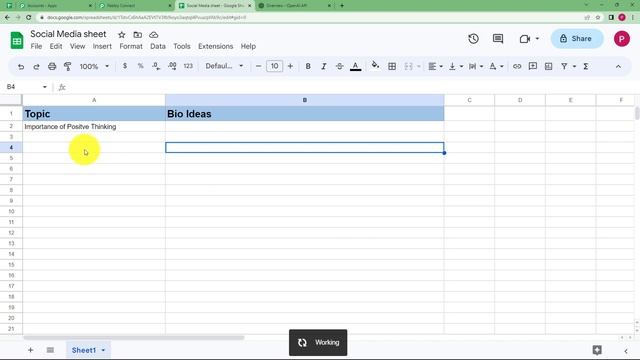Viewport: 640px width, 360px height.
Task: Activate the paint format tool
Action: click(68, 67)
